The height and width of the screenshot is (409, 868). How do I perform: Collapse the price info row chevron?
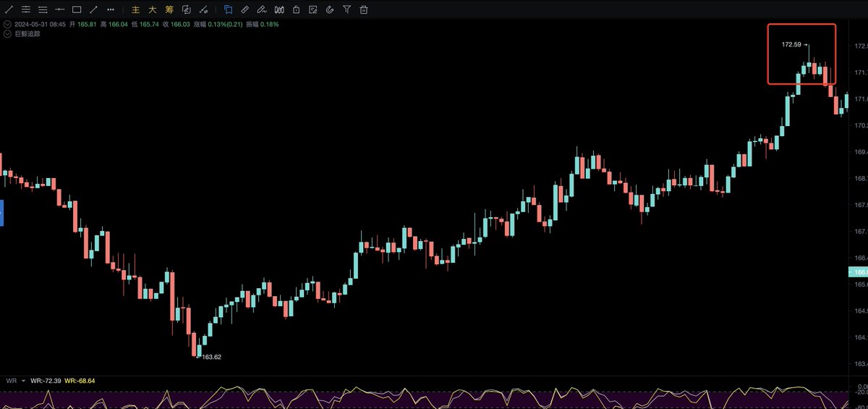coord(7,24)
